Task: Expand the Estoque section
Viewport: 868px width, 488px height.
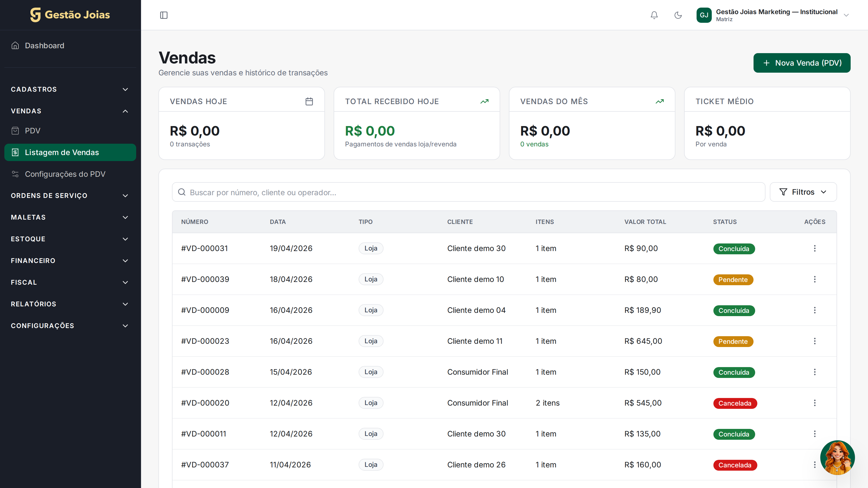Action: pyautogui.click(x=70, y=239)
